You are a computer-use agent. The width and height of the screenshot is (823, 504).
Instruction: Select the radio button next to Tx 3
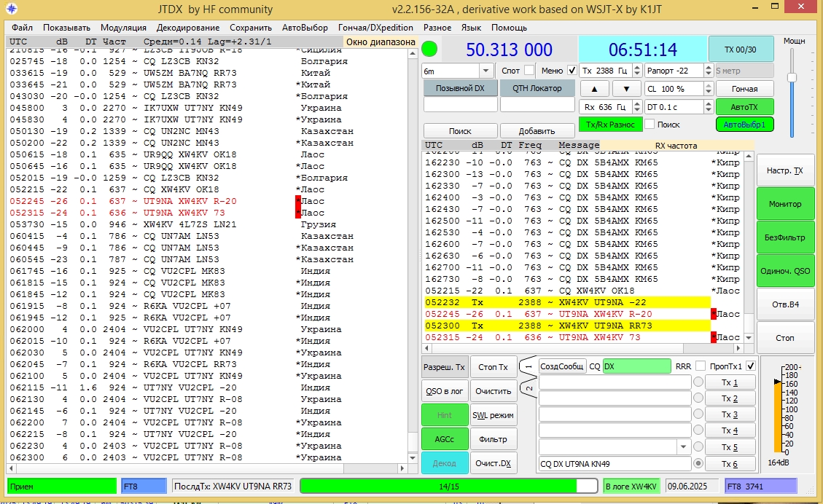point(698,414)
